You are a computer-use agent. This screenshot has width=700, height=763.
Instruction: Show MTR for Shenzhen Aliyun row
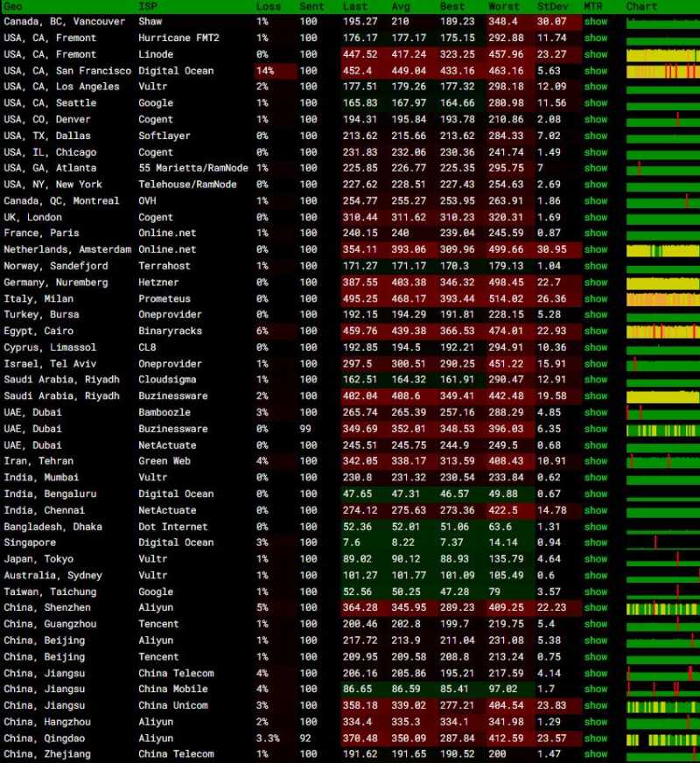(x=596, y=607)
